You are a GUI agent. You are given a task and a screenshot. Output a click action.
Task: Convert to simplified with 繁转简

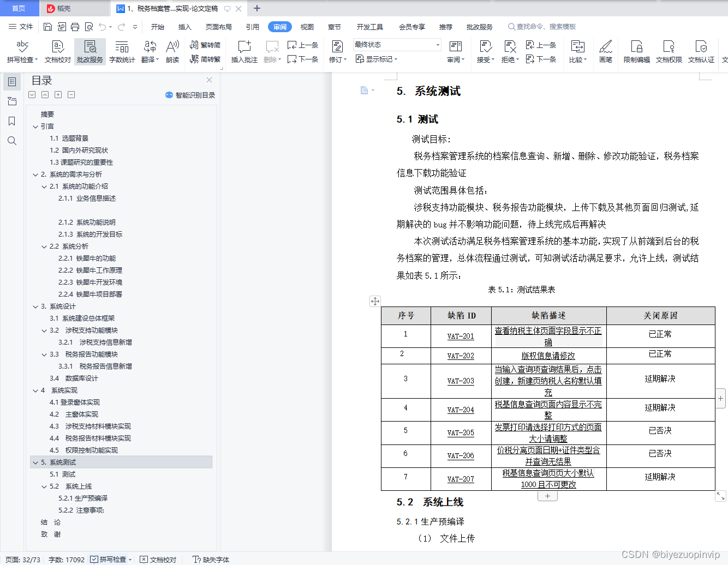tap(205, 45)
